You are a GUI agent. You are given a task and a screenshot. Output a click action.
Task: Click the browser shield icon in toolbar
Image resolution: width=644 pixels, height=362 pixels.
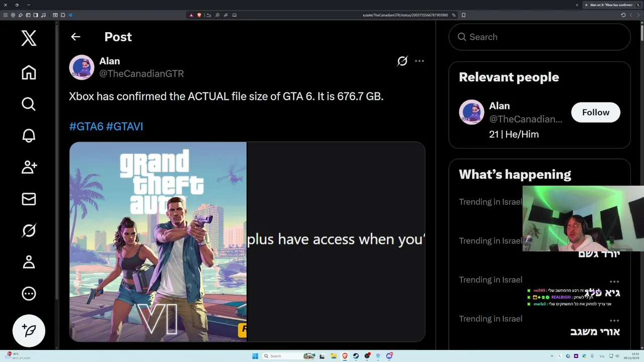[x=13, y=15]
